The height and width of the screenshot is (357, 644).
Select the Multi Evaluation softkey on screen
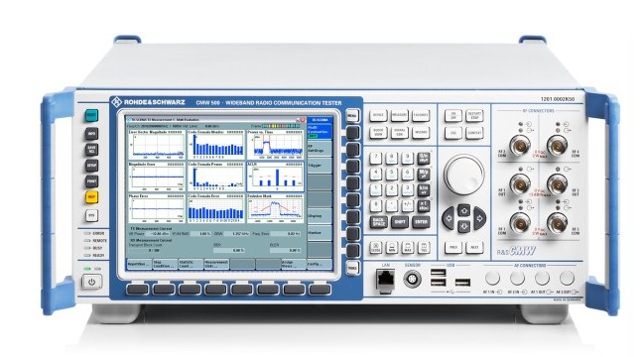point(320,131)
